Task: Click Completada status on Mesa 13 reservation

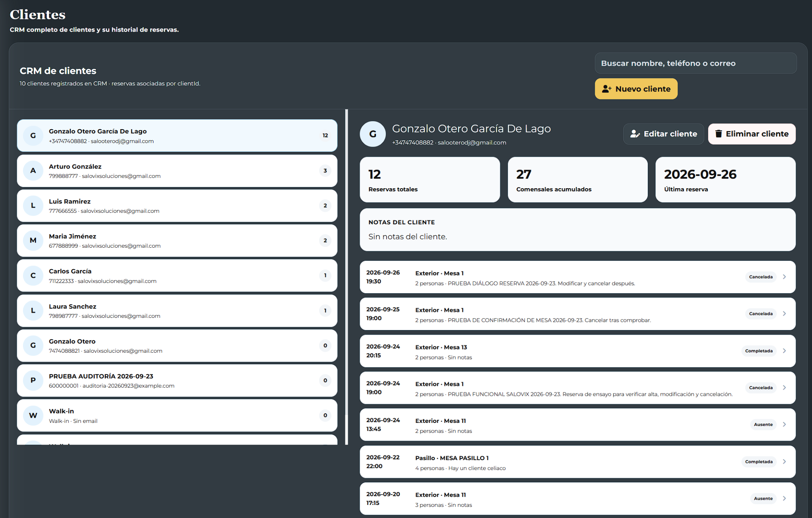Action: click(x=758, y=351)
